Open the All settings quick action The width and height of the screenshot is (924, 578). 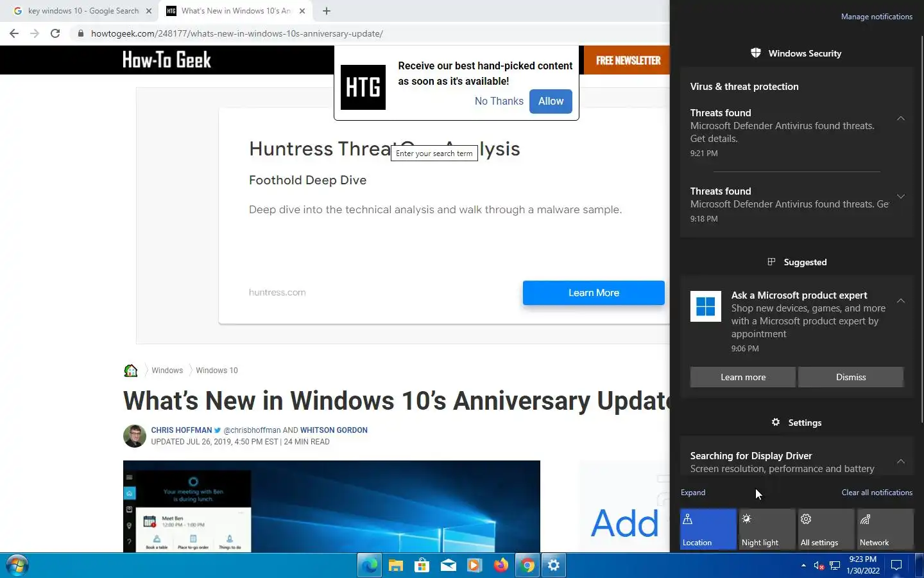coord(826,529)
